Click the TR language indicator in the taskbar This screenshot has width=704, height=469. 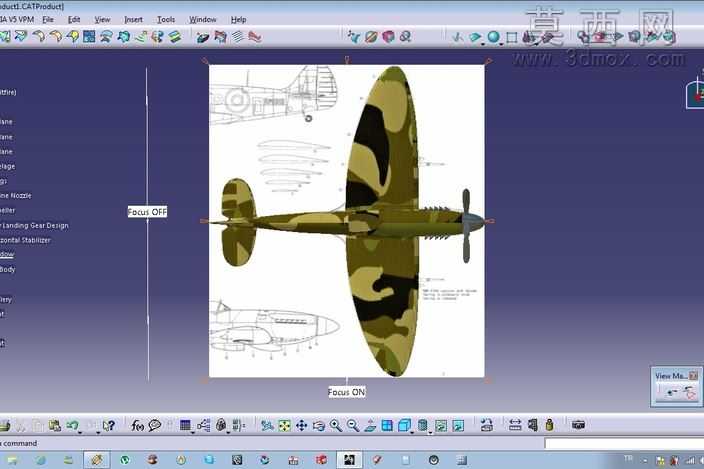coord(628,458)
